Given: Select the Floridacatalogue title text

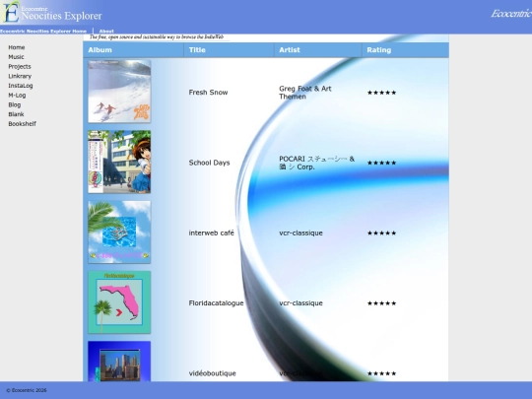Looking at the screenshot, I should [x=216, y=303].
